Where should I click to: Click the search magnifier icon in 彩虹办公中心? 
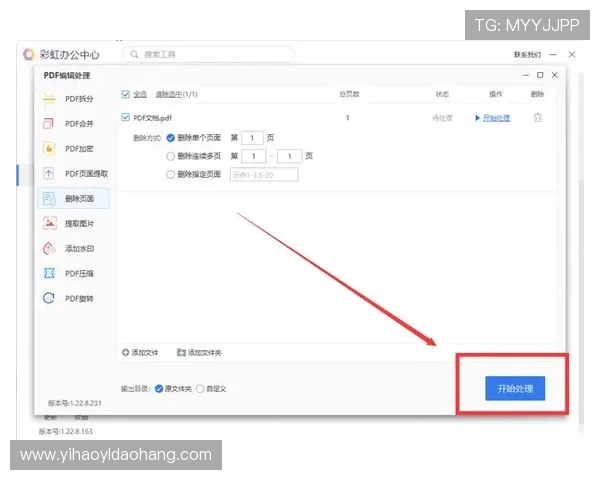point(134,54)
